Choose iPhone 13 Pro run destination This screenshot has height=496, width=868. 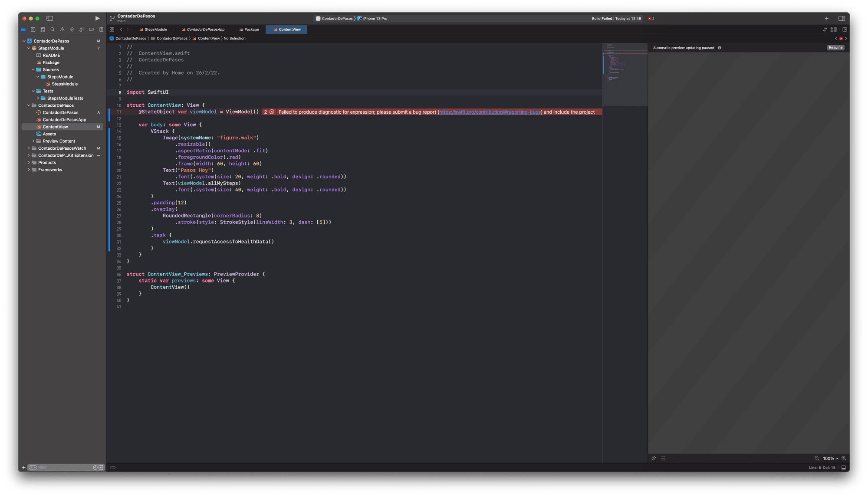pos(372,19)
